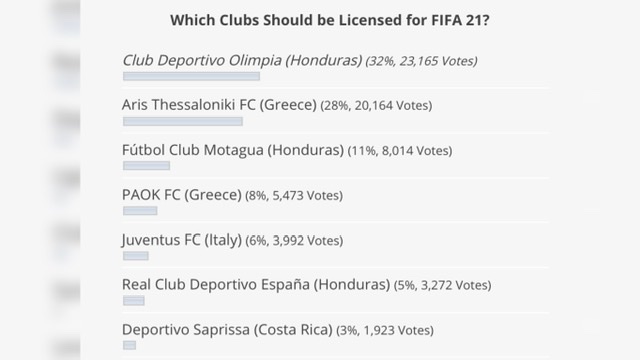Click the Motagua 11% vote bar

[x=147, y=166]
